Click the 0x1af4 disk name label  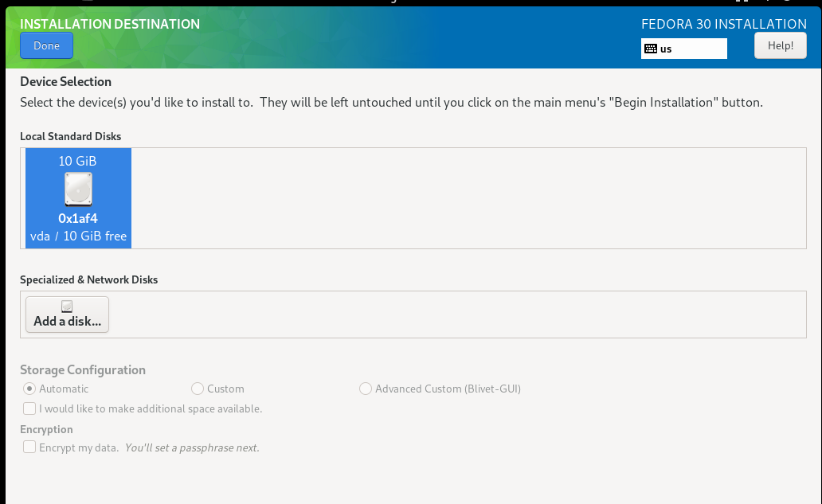click(x=78, y=218)
